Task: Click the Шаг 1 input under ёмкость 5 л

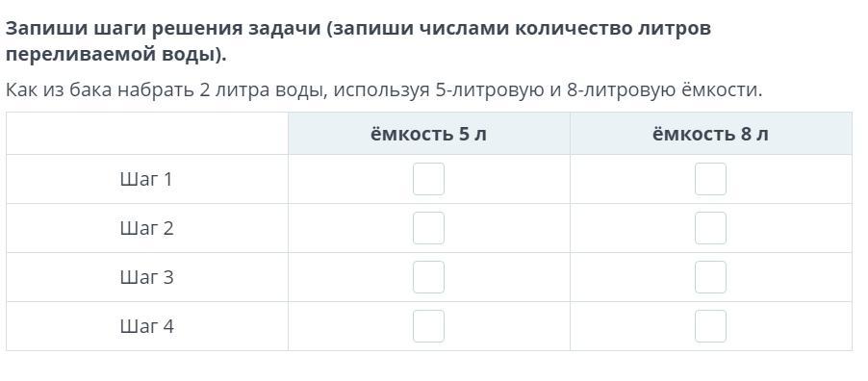Action: (x=428, y=179)
